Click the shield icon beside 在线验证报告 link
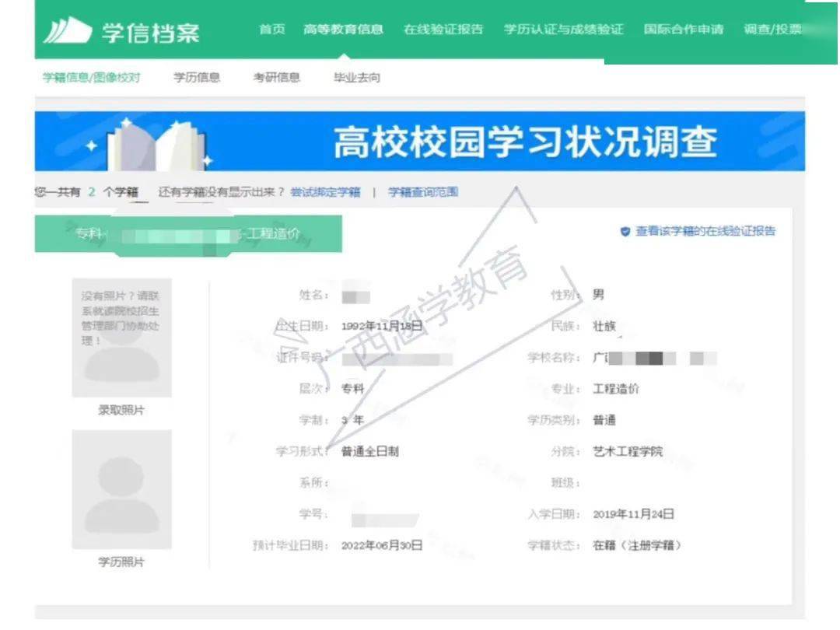 pyautogui.click(x=625, y=232)
